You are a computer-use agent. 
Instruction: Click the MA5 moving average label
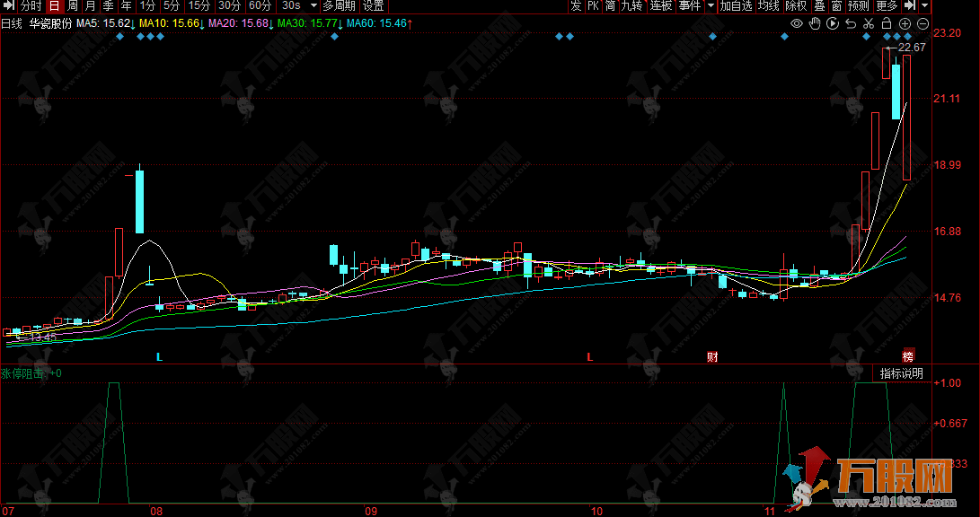tap(104, 23)
